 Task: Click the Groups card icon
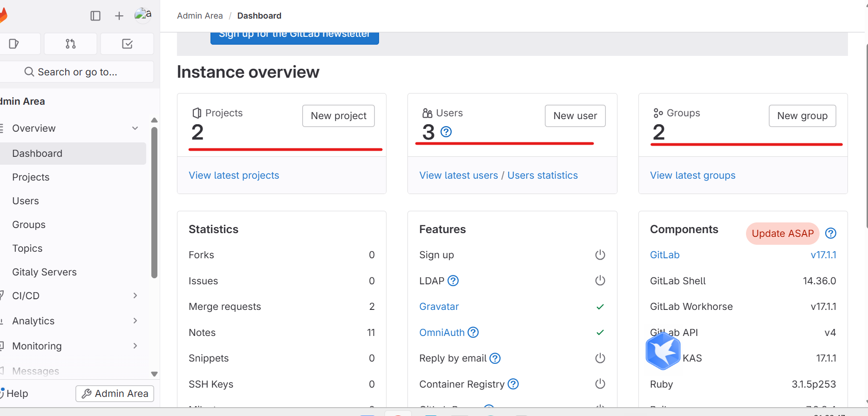[658, 113]
